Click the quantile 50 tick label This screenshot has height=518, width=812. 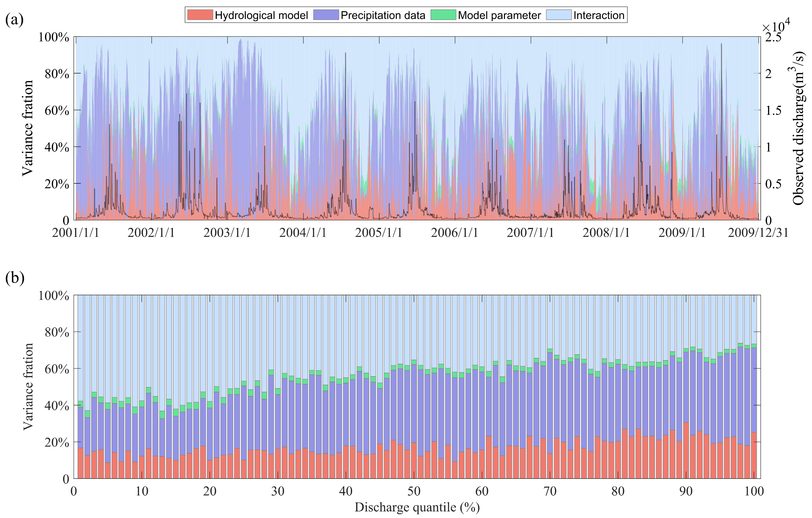(x=414, y=491)
